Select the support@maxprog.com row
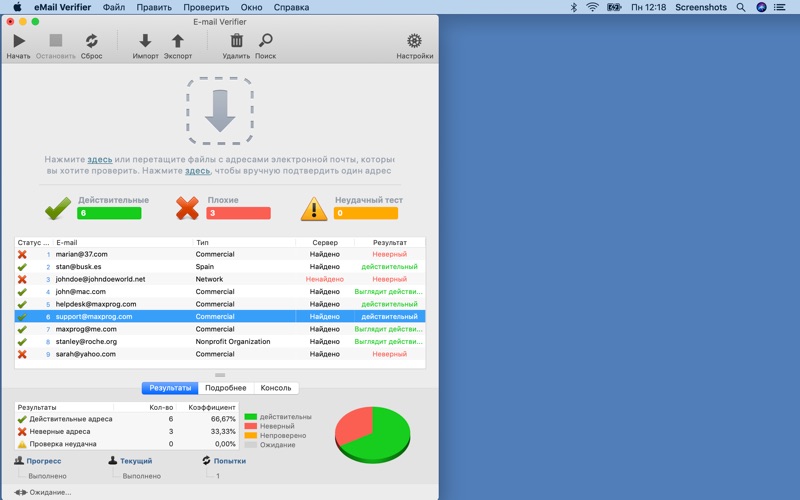 click(220, 317)
